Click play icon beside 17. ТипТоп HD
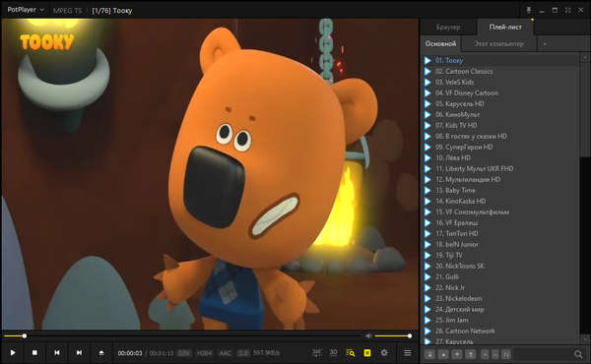 [x=427, y=233]
